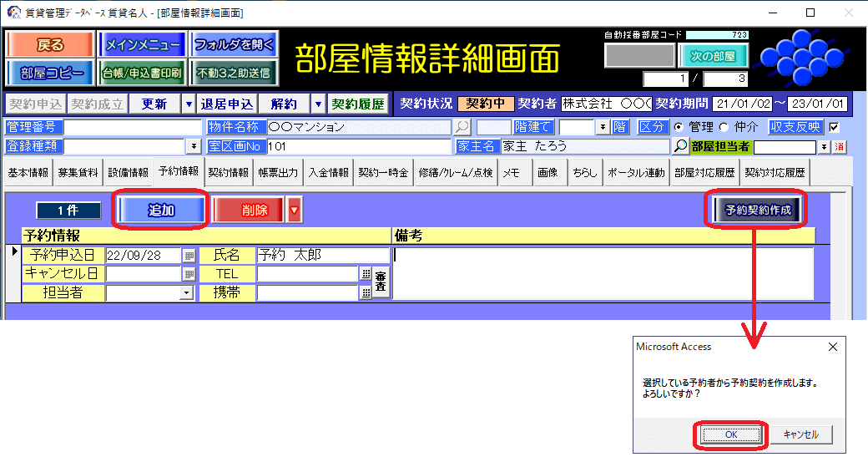Switch to the 契約情報 tab

(228, 173)
